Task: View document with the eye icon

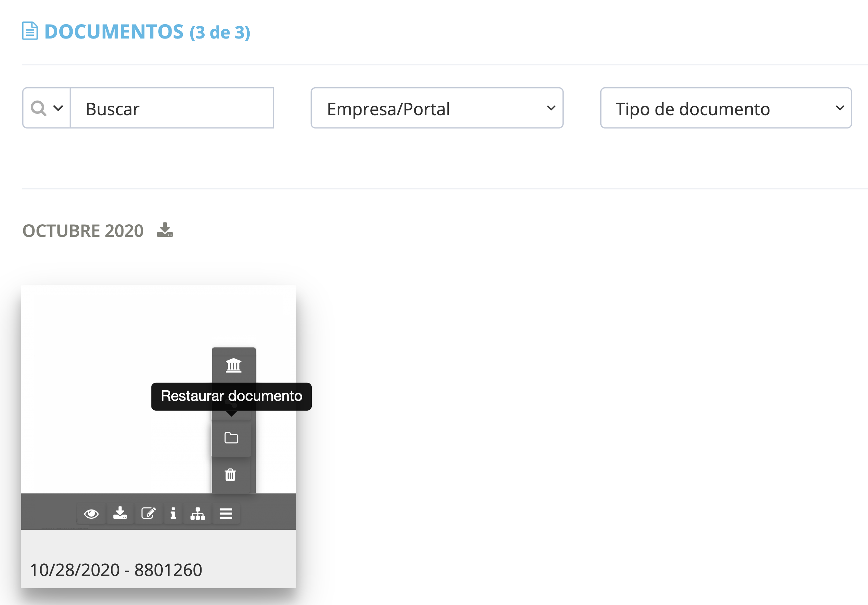Action: pyautogui.click(x=91, y=514)
